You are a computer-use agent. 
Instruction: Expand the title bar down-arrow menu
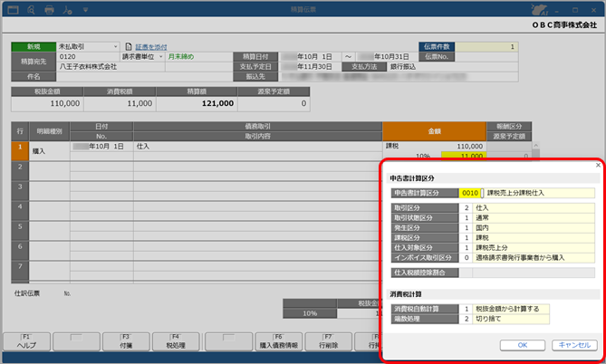point(85,10)
